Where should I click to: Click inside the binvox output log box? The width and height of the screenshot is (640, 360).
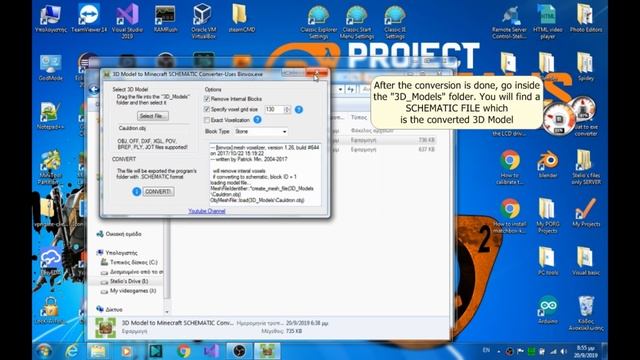pyautogui.click(x=265, y=174)
